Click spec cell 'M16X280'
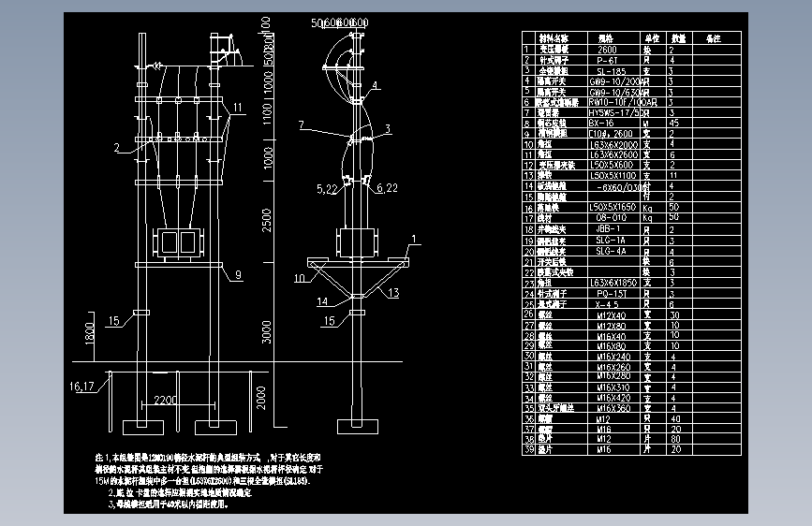 coord(613,376)
